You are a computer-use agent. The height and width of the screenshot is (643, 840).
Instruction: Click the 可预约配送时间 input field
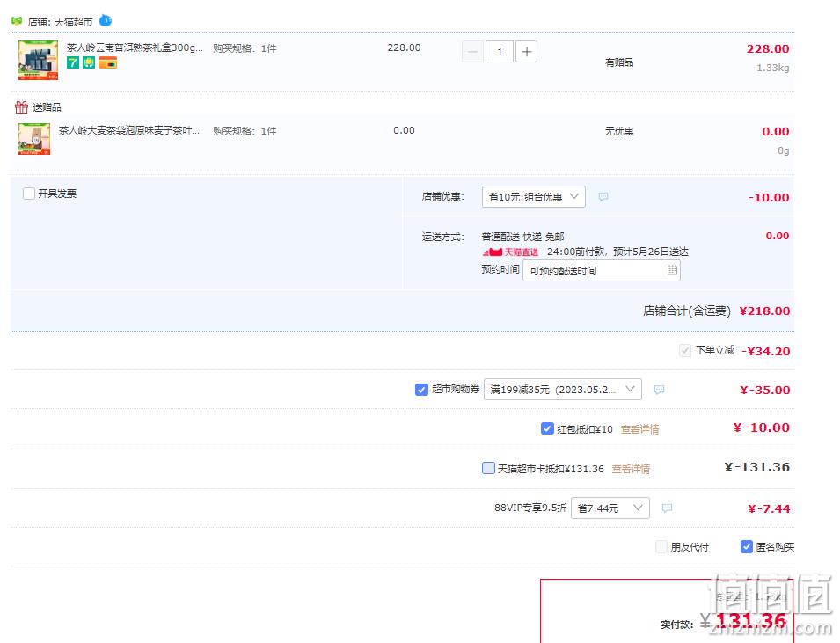pyautogui.click(x=602, y=271)
